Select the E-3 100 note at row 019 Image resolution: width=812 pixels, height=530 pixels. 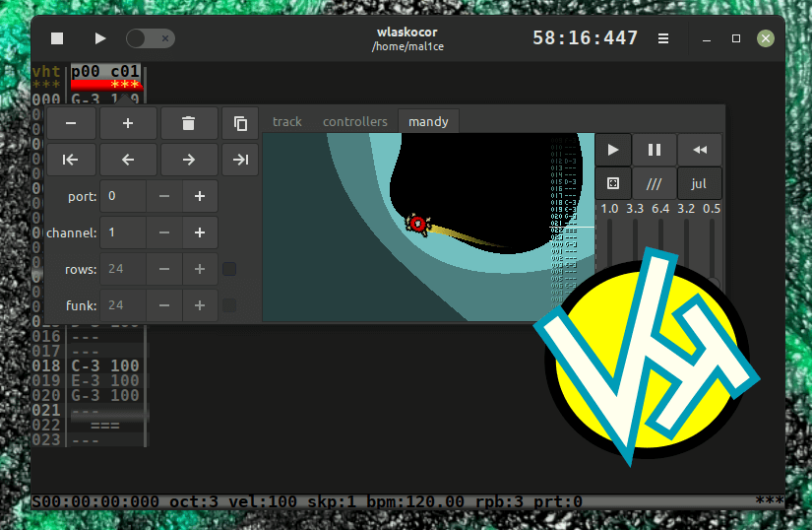(105, 381)
